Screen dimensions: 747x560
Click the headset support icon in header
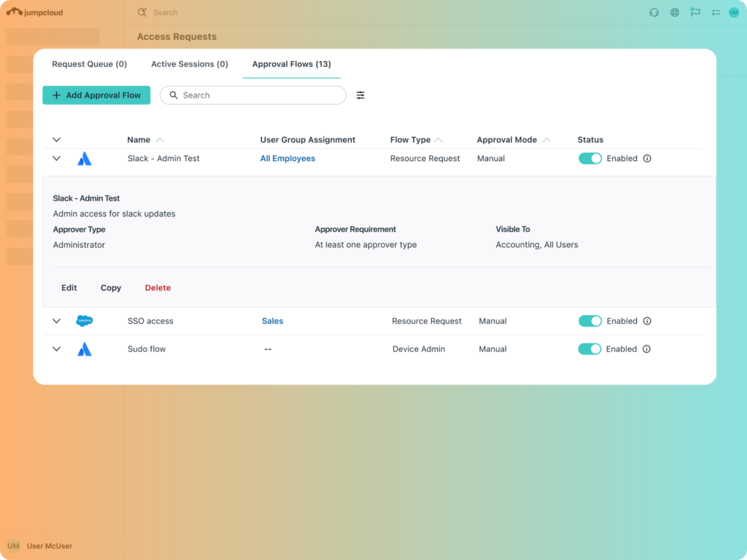(x=654, y=12)
